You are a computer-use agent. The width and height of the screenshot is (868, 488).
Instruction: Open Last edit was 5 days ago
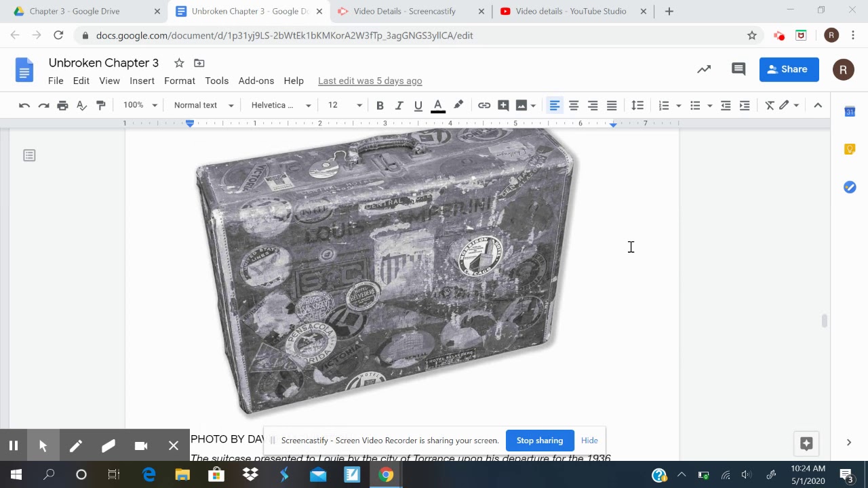(x=370, y=81)
